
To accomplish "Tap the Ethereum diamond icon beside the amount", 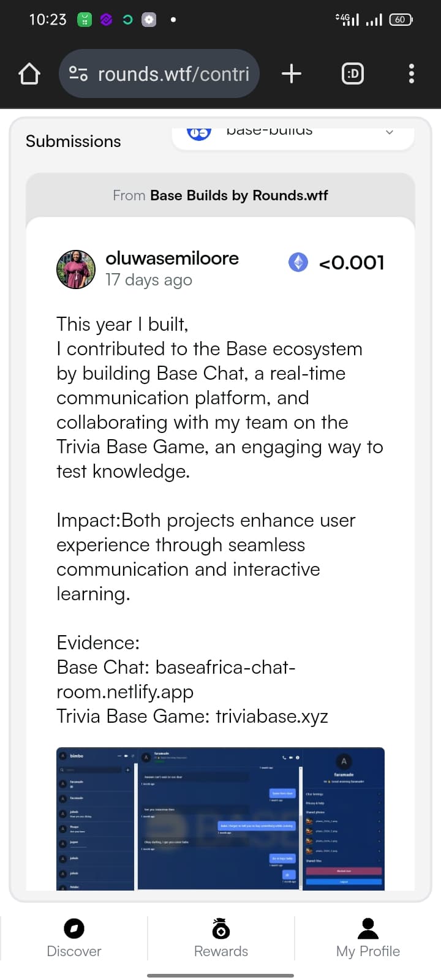I will (x=298, y=262).
